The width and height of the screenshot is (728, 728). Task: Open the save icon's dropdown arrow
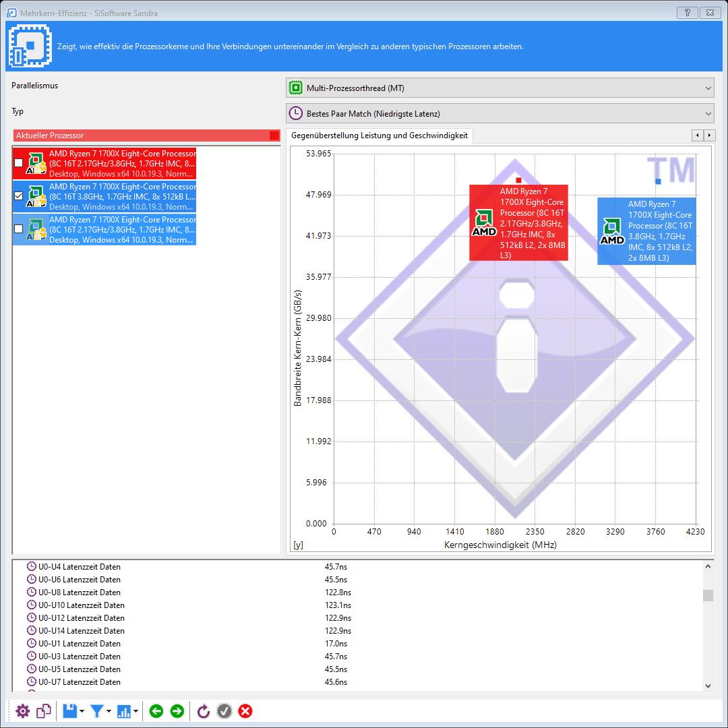click(82, 711)
